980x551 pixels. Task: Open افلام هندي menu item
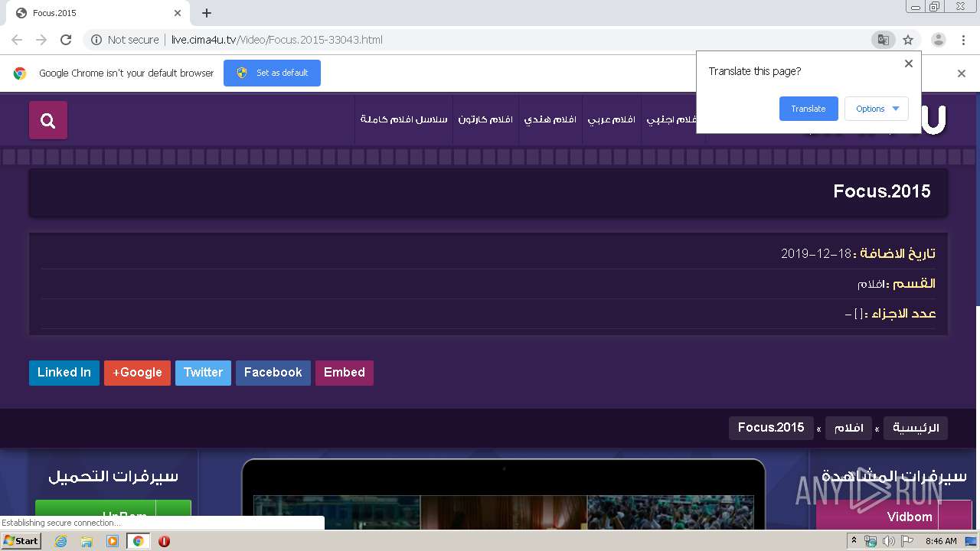coord(550,120)
